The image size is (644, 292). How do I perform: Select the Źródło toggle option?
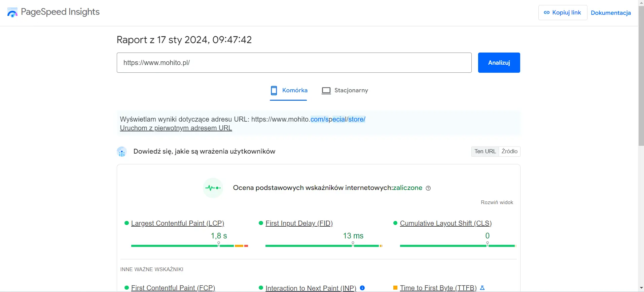509,152
